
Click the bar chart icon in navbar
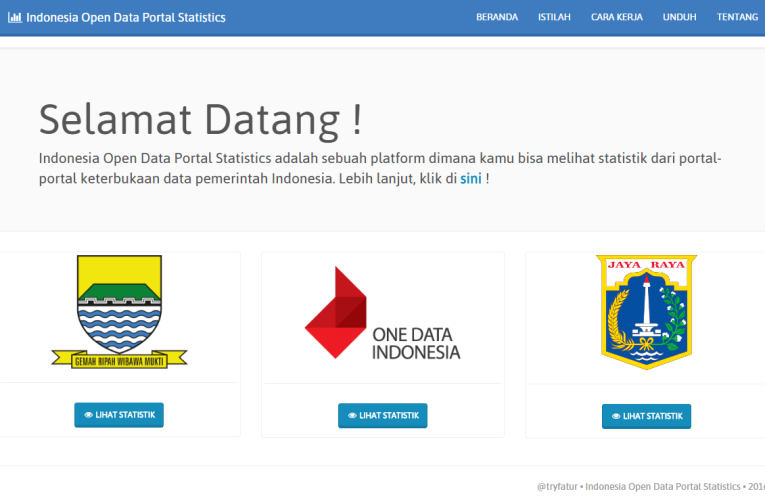point(15,18)
